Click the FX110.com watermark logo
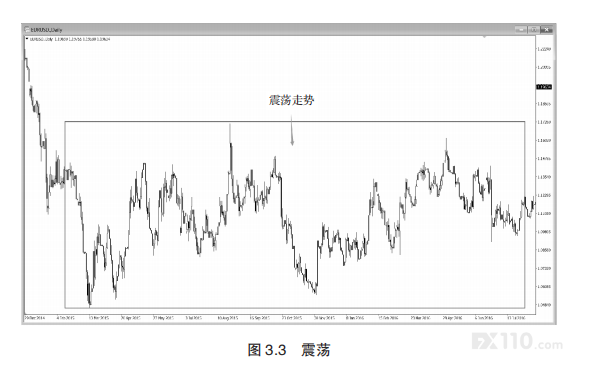This screenshot has width=594, height=380. (517, 341)
